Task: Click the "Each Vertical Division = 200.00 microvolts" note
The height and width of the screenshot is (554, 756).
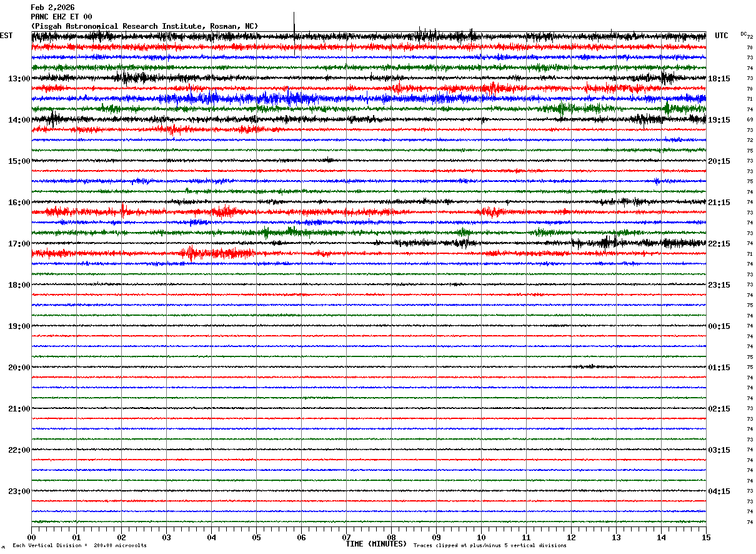Action: [80, 546]
